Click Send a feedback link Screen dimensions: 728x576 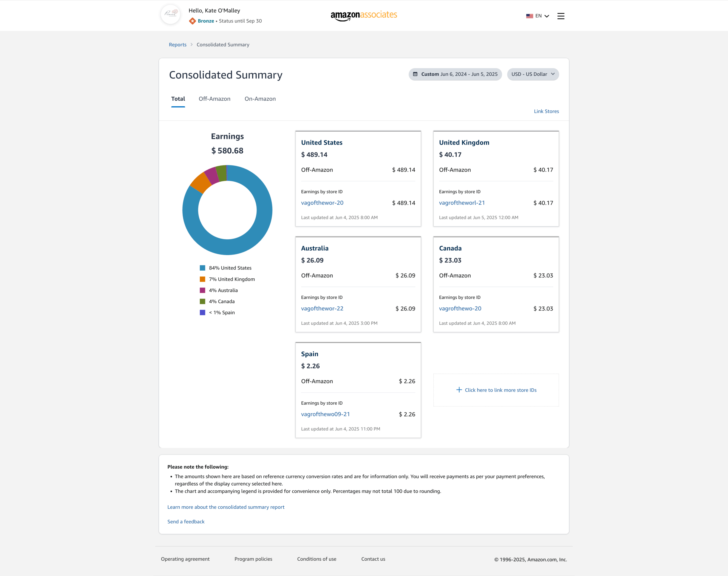[x=186, y=521]
